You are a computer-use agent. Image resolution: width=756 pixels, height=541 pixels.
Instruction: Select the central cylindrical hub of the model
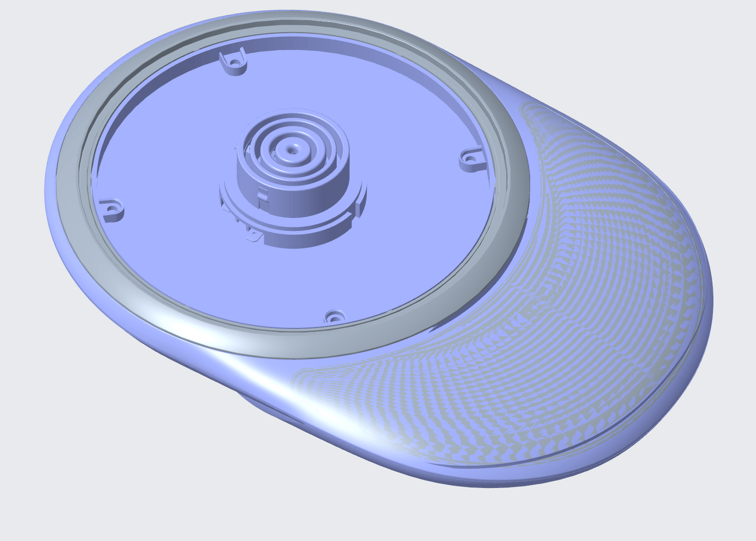[293, 163]
